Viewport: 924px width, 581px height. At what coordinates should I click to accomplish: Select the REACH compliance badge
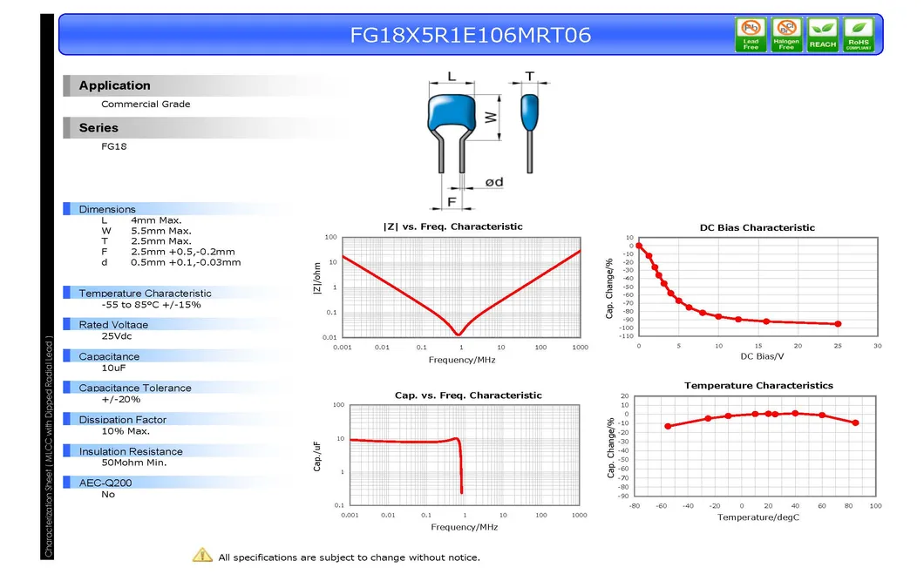(x=822, y=34)
